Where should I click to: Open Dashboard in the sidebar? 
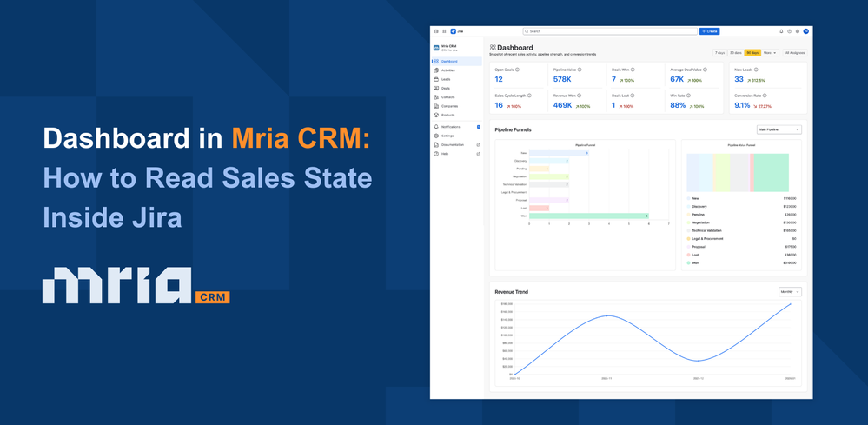(x=457, y=62)
